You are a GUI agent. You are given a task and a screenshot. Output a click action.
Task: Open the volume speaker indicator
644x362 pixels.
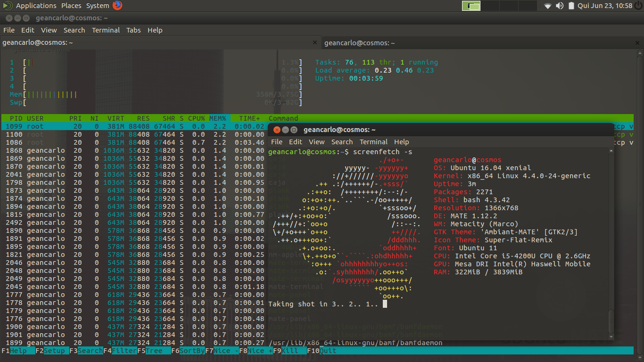pos(560,6)
